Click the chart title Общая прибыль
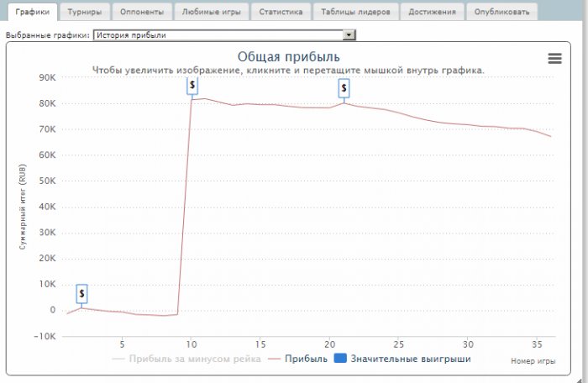The height and width of the screenshot is (383, 588). 288,56
